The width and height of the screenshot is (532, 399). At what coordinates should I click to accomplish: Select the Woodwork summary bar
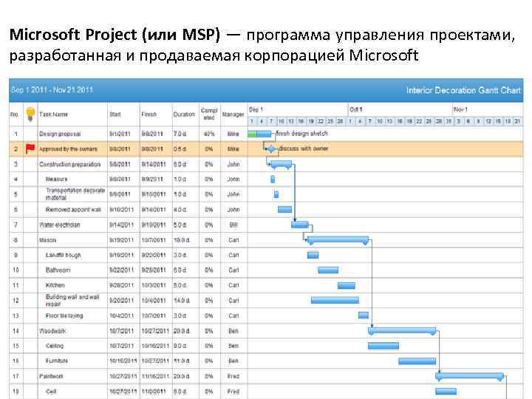click(x=402, y=331)
